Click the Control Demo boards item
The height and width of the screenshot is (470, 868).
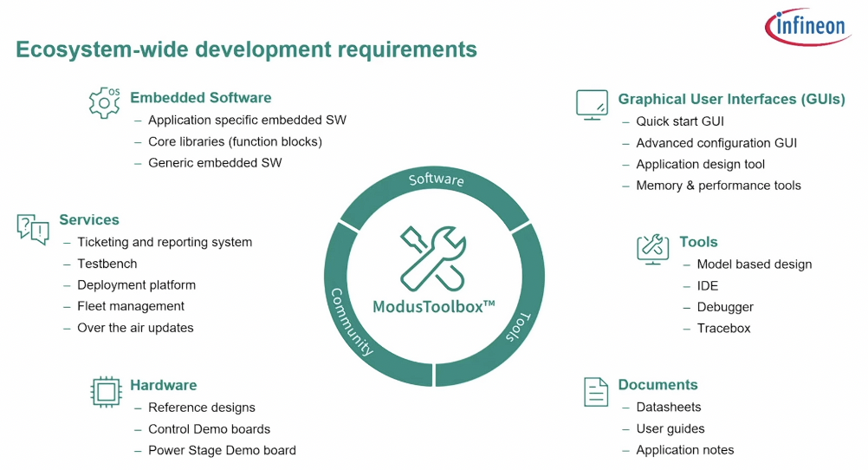(x=210, y=429)
